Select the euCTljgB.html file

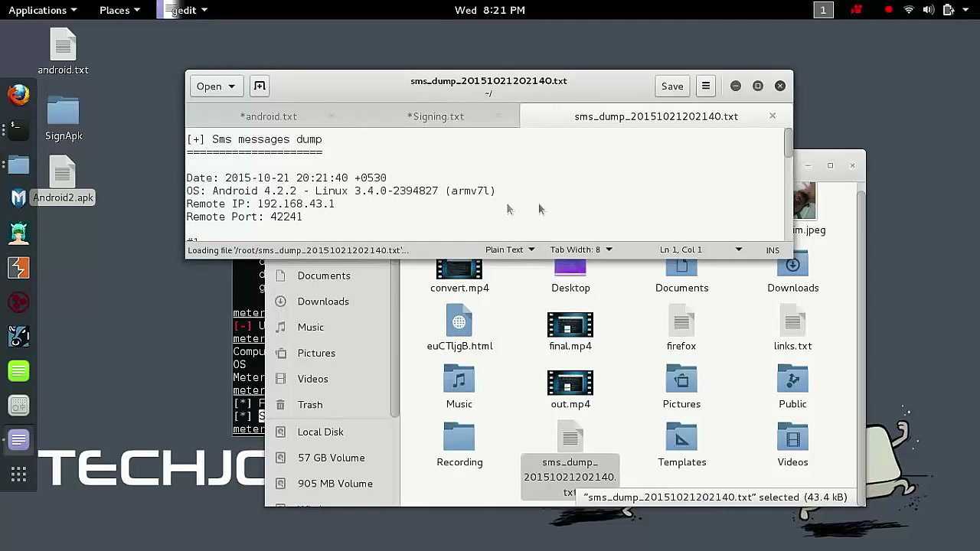pos(459,328)
